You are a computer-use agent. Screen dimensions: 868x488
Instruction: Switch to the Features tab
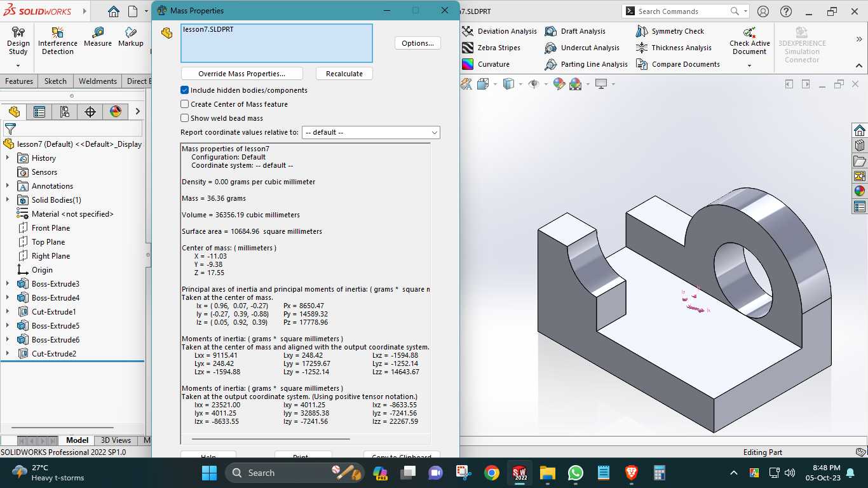click(x=19, y=81)
